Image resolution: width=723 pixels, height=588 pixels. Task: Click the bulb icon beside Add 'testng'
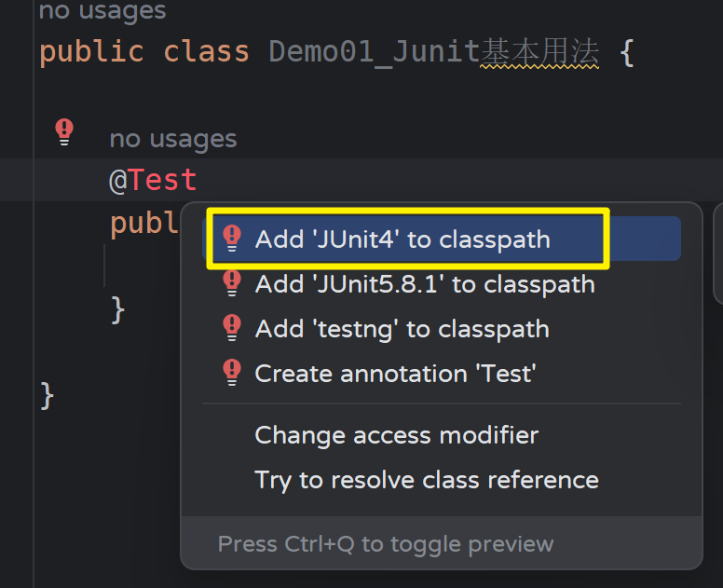click(x=232, y=329)
